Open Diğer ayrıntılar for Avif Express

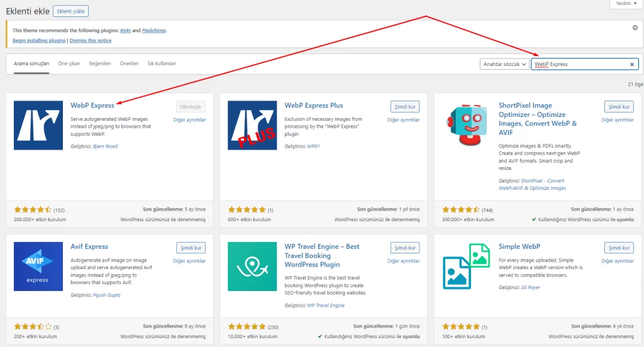189,261
